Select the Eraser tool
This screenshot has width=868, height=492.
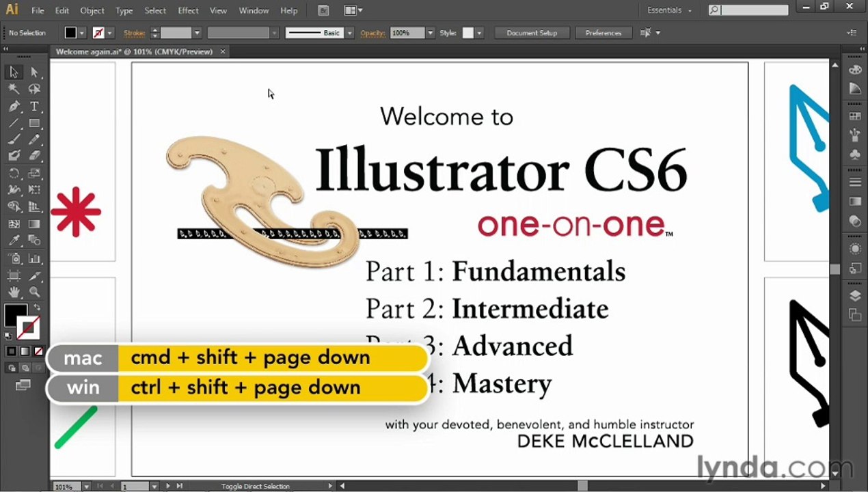(34, 156)
